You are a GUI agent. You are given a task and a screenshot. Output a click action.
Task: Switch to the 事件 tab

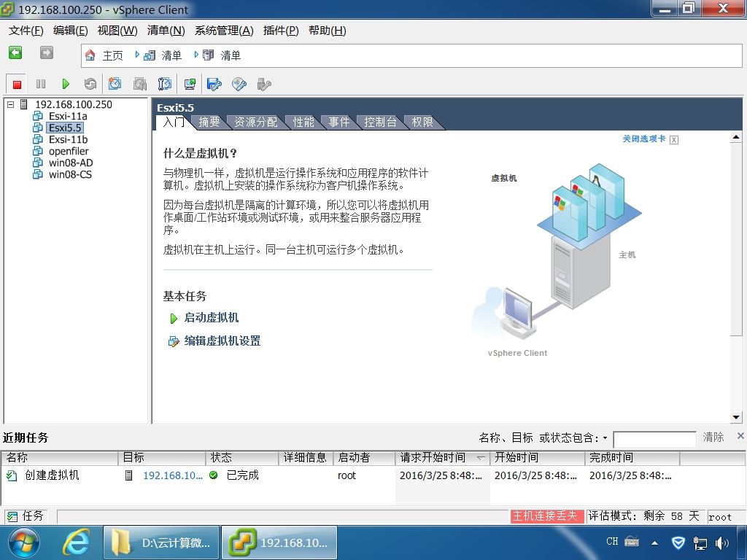coord(339,122)
